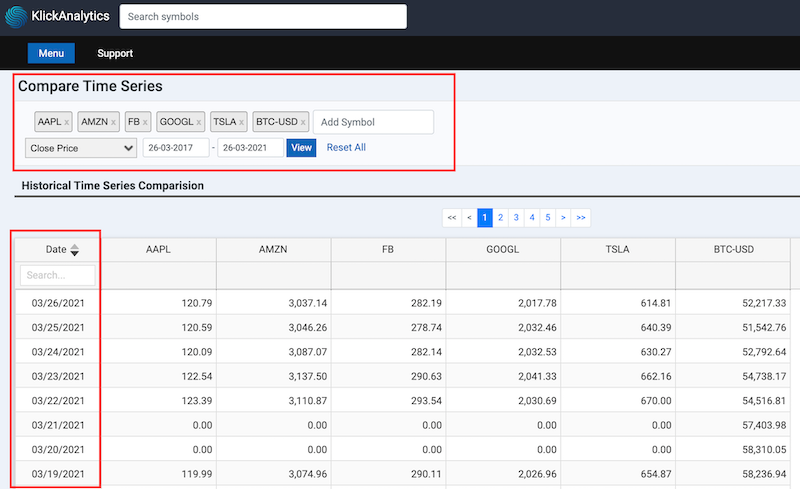This screenshot has height=489, width=800.
Task: Click the Historical Time Series Comparision heading
Action: [113, 186]
